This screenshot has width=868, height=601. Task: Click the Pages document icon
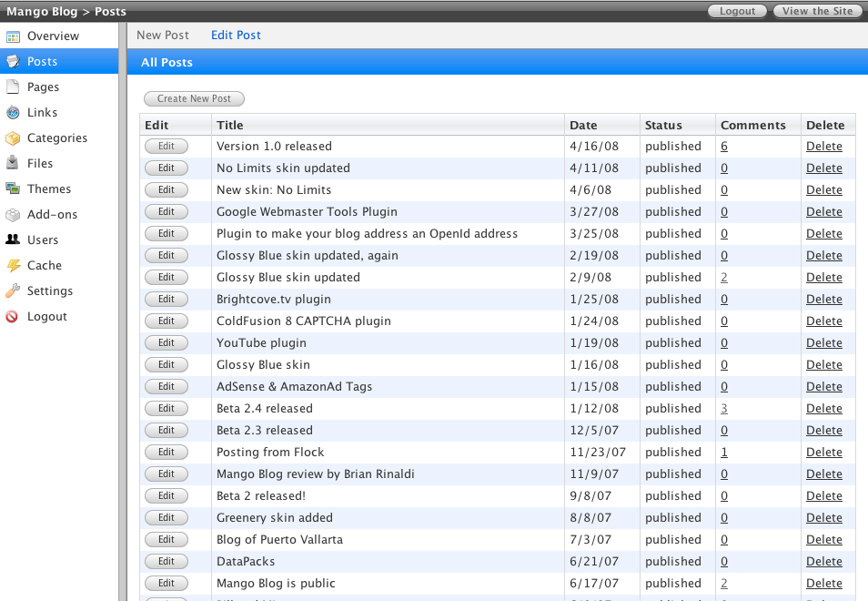[x=13, y=87]
